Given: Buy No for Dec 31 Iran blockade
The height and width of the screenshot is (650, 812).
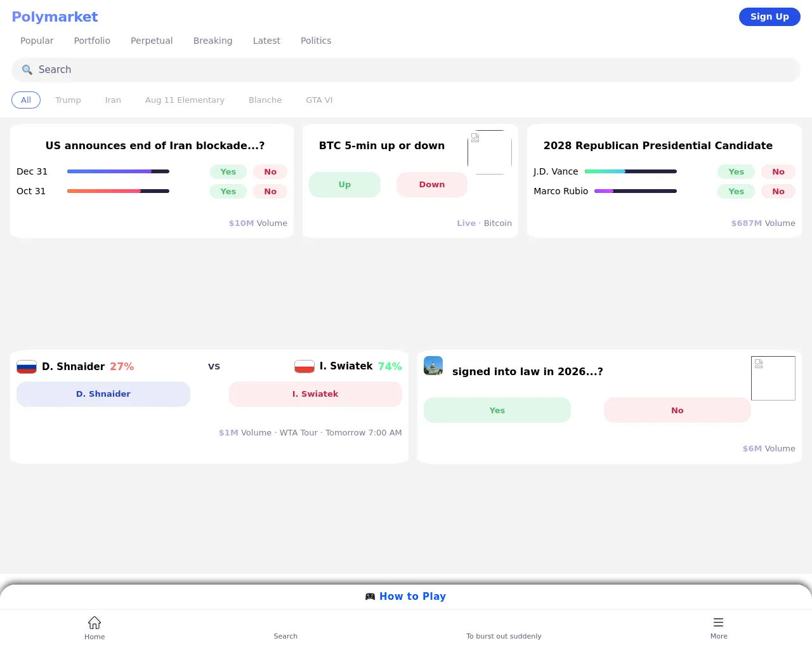Looking at the screenshot, I should pos(270,172).
